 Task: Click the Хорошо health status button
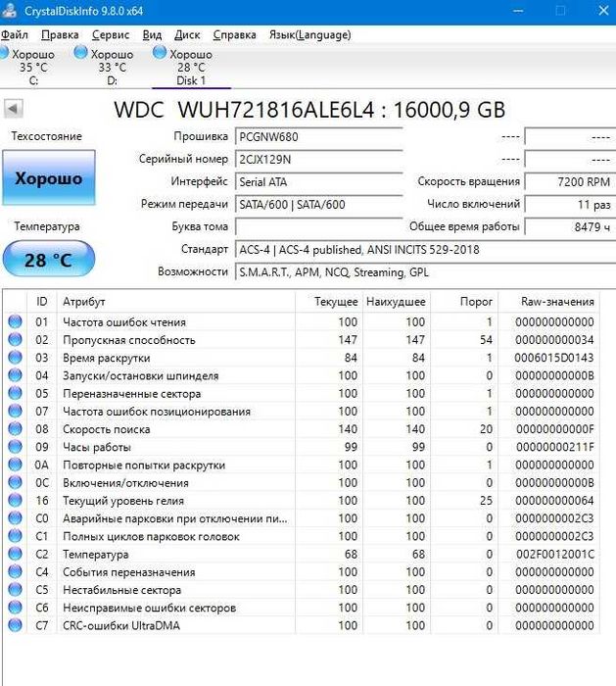[49, 177]
